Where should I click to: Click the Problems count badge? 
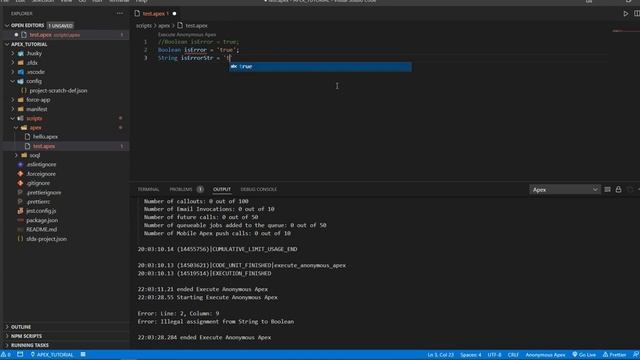tap(200, 189)
